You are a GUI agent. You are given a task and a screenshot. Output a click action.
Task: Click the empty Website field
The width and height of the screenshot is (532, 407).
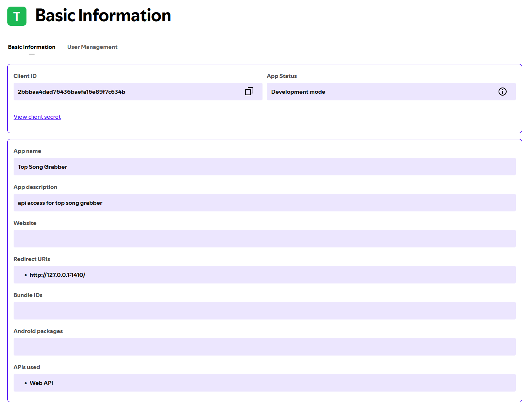[265, 238]
